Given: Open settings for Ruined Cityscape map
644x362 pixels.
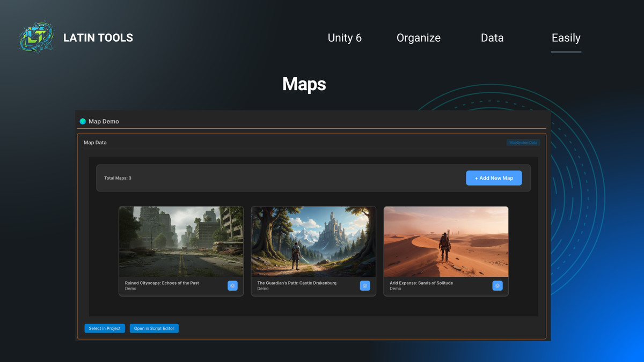Looking at the screenshot, I should tap(232, 285).
